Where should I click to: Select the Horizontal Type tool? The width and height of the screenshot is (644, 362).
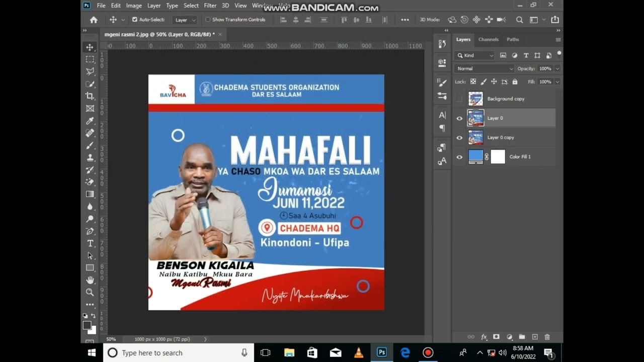90,243
